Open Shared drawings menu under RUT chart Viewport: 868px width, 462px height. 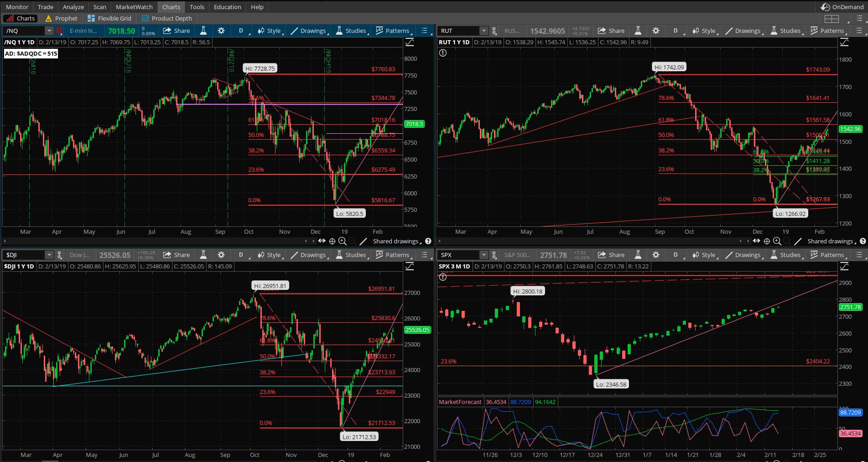pos(831,241)
